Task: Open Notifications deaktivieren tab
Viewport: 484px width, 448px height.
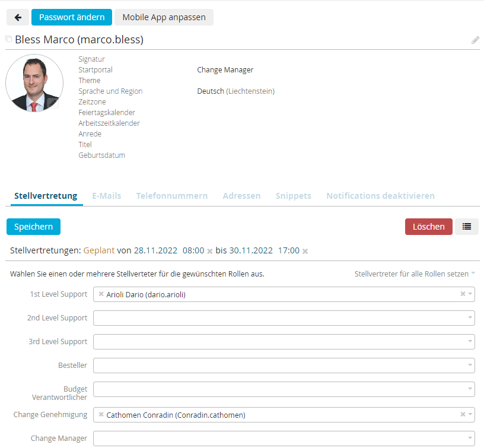Action: click(x=380, y=196)
